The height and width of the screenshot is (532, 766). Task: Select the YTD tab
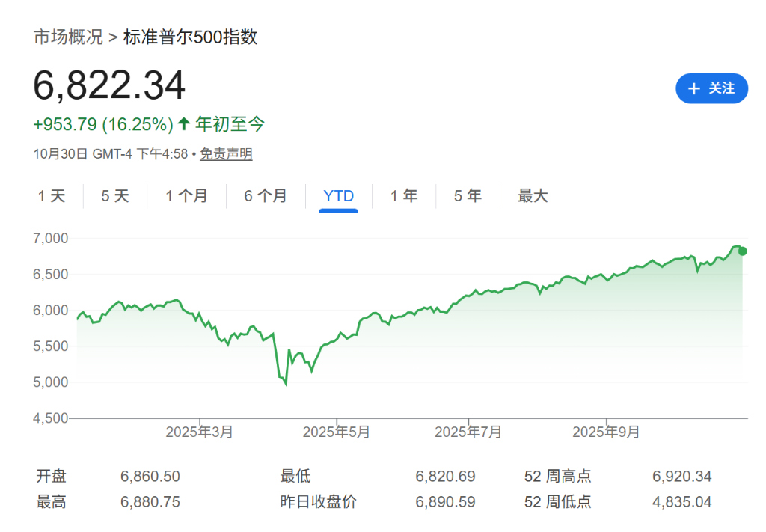pyautogui.click(x=338, y=196)
